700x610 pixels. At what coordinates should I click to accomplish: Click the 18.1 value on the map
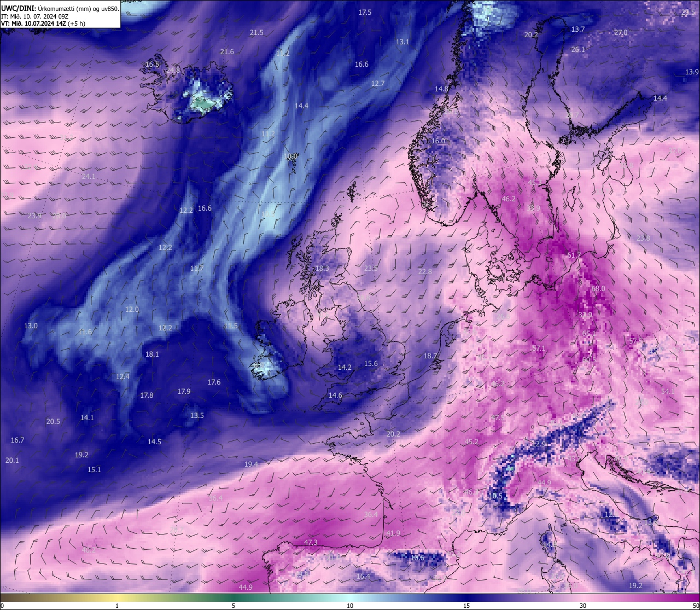coord(152,354)
